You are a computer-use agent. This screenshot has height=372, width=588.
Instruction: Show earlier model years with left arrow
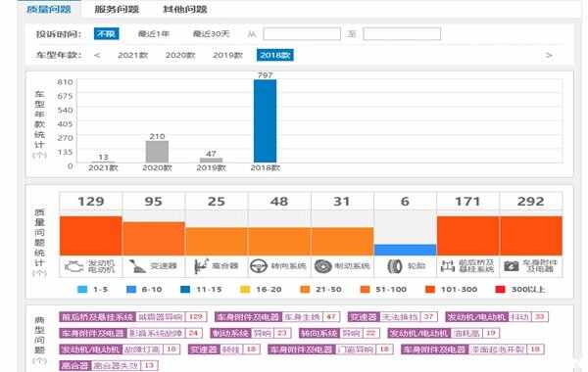click(97, 55)
